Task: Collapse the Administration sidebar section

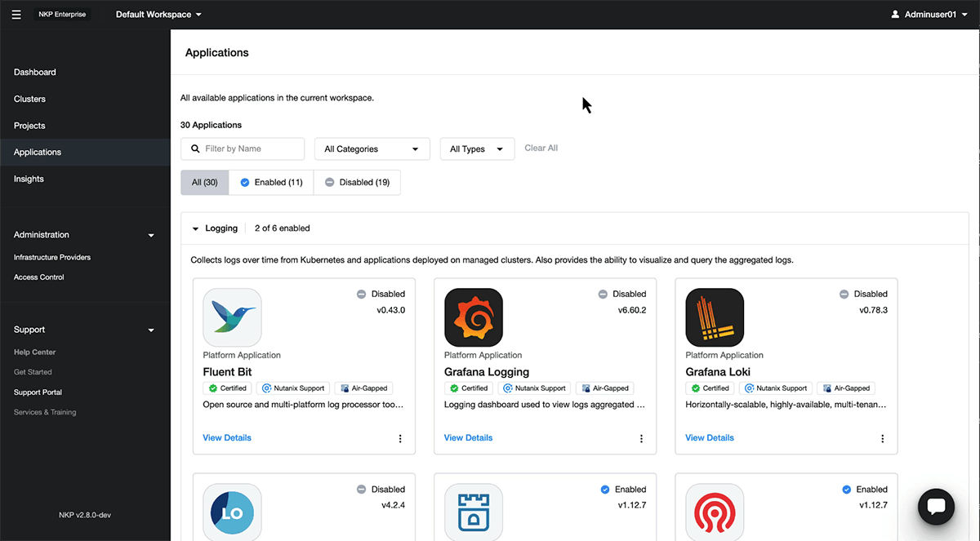Action: click(x=150, y=234)
